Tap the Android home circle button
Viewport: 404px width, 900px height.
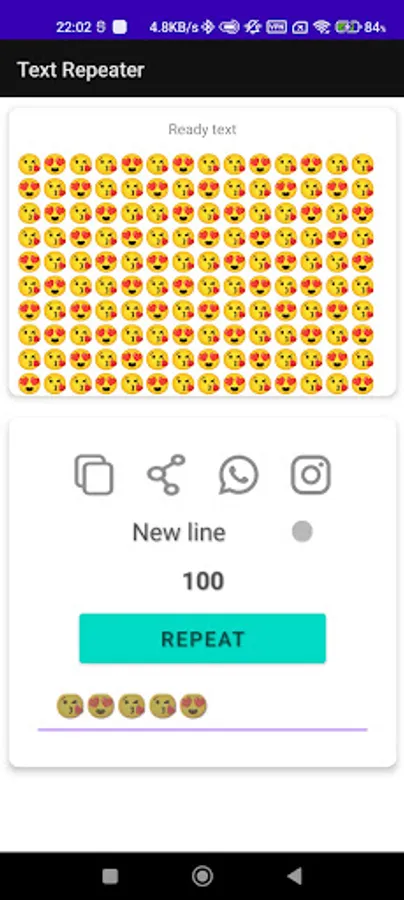(x=202, y=876)
